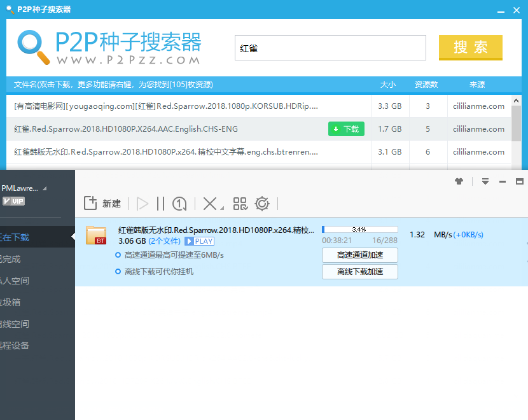Click the 新建 new task button
The image size is (528, 420).
pos(102,204)
